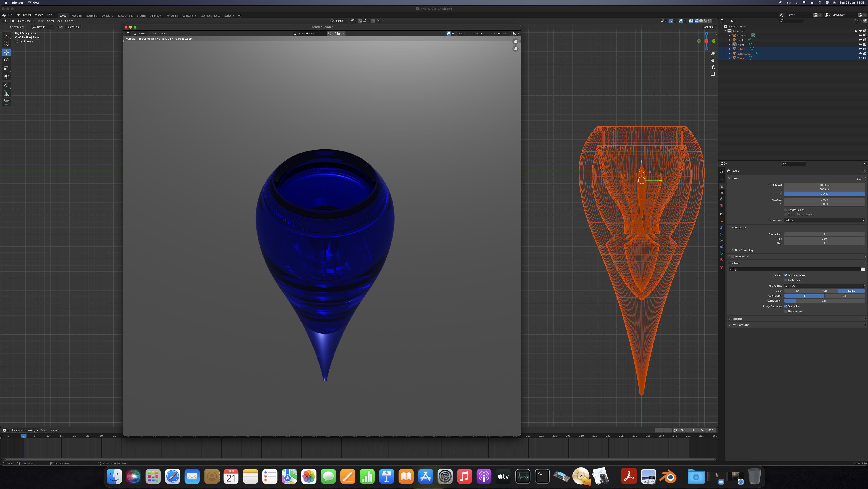Select RGB color mode button
Viewport: 868px width, 489px height.
pos(824,290)
